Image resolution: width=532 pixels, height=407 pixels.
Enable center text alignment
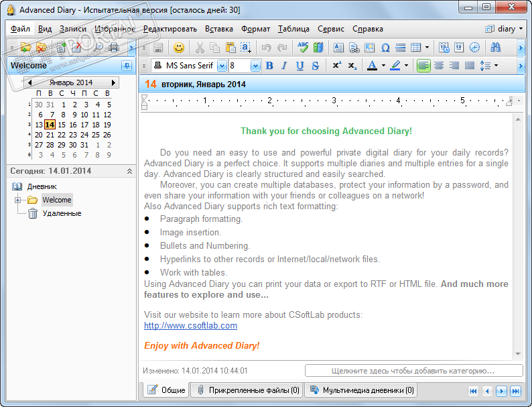439,66
